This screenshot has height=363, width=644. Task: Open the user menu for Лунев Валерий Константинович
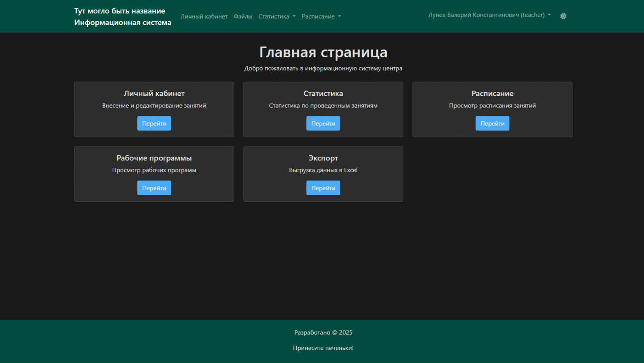pos(487,14)
